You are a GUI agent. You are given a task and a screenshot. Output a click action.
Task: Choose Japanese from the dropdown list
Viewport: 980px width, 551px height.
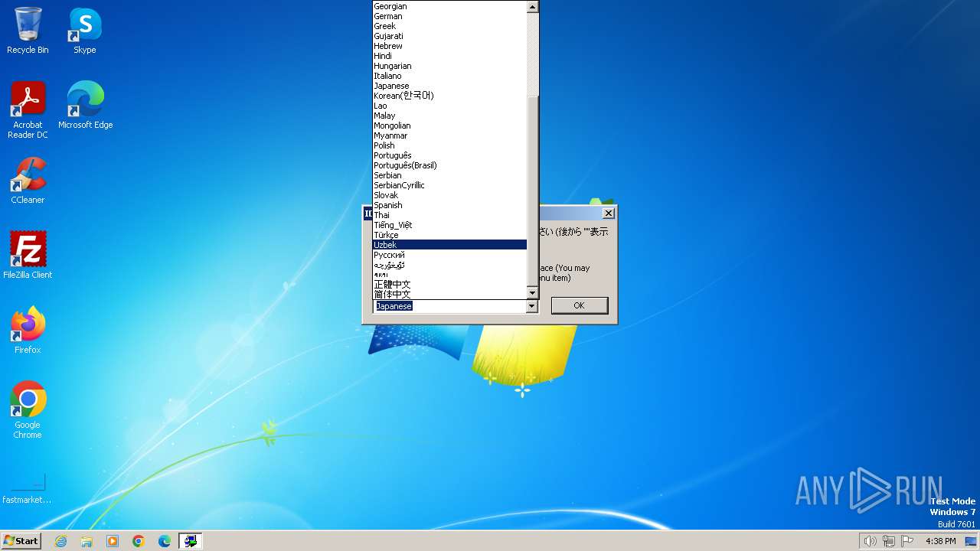[x=449, y=86]
